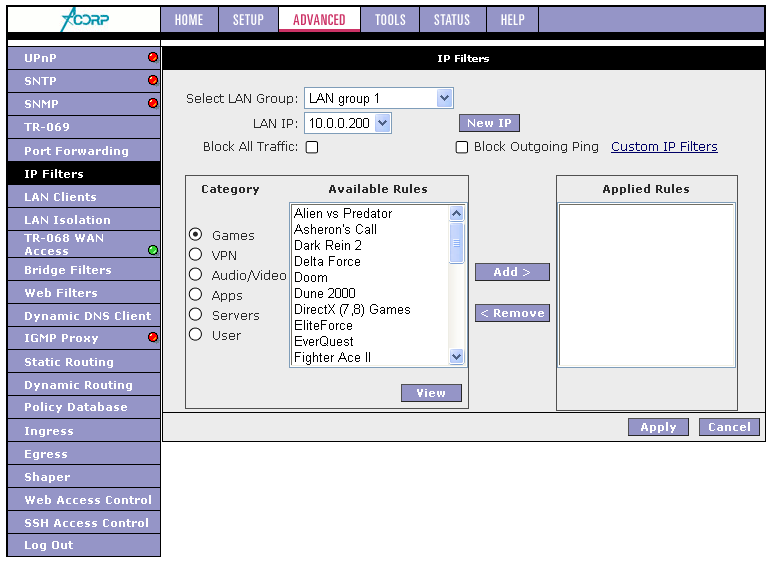The height and width of the screenshot is (565, 775).
Task: Select Dune 2000 rule
Action: pos(370,293)
